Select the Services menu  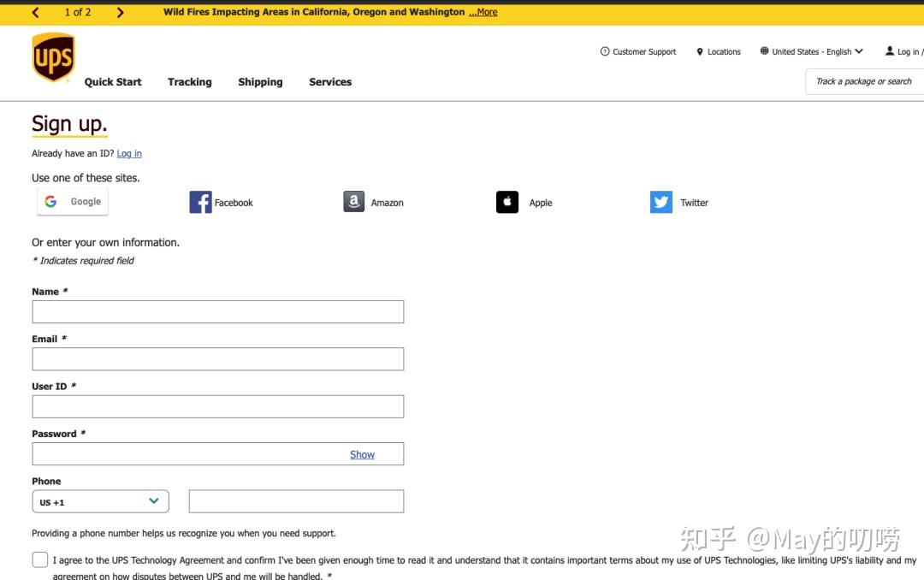coord(330,81)
